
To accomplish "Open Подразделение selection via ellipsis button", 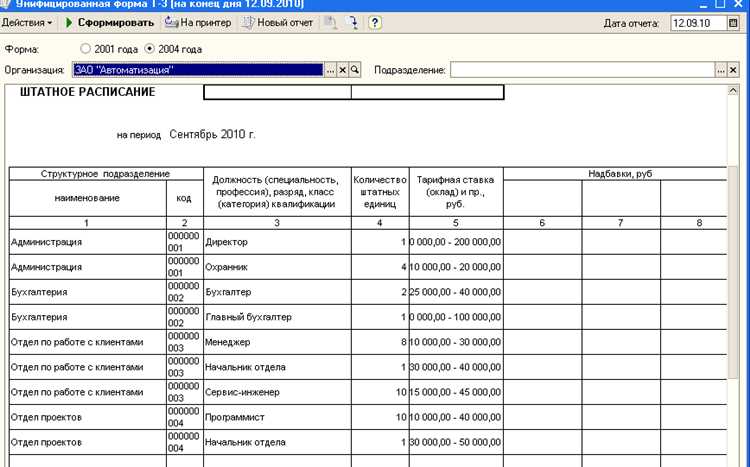I will 720,70.
